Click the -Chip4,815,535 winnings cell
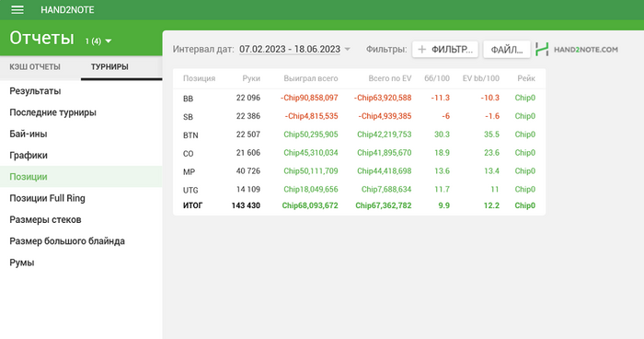This screenshot has height=339, width=644. coord(311,116)
